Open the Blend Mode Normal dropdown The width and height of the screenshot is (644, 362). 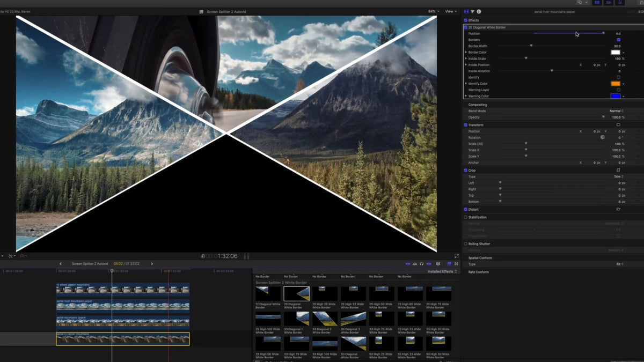click(x=616, y=111)
